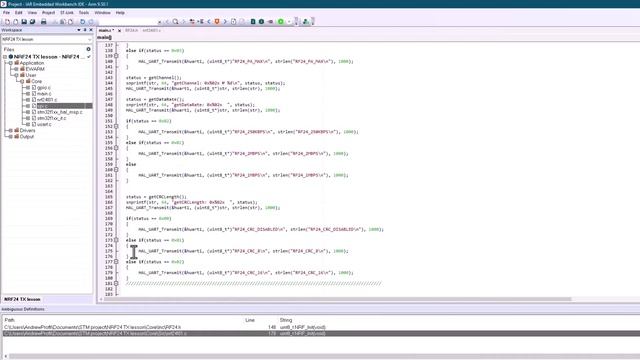This screenshot has height=360, width=640.
Task: Click the blue Navigate Backward arrow
Action: 209,22
